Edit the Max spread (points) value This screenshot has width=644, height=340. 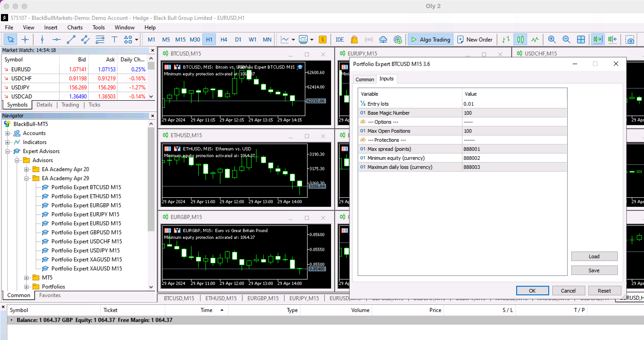[x=514, y=149]
